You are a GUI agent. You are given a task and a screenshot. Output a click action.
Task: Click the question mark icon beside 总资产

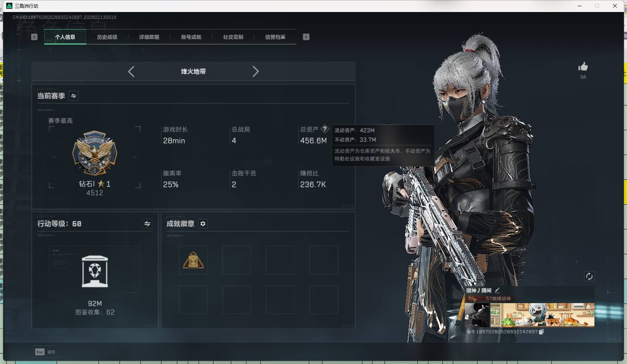[x=325, y=129]
